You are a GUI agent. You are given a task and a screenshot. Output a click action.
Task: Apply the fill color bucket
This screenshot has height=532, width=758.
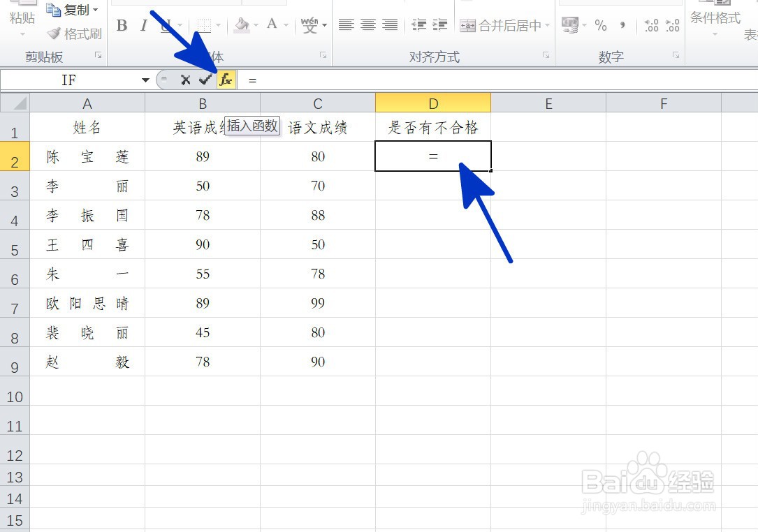242,25
